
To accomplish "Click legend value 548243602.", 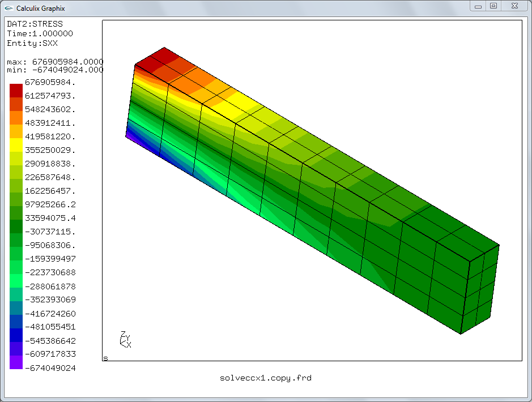I will click(x=50, y=109).
